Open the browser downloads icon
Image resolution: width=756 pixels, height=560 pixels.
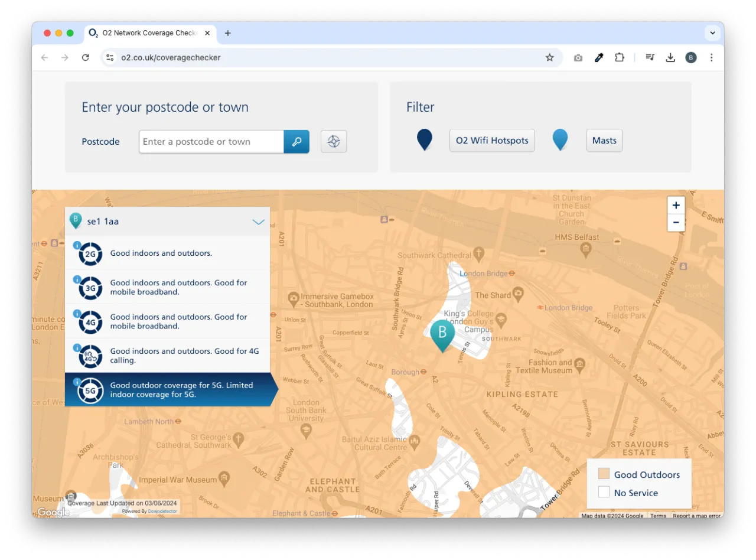(x=670, y=57)
